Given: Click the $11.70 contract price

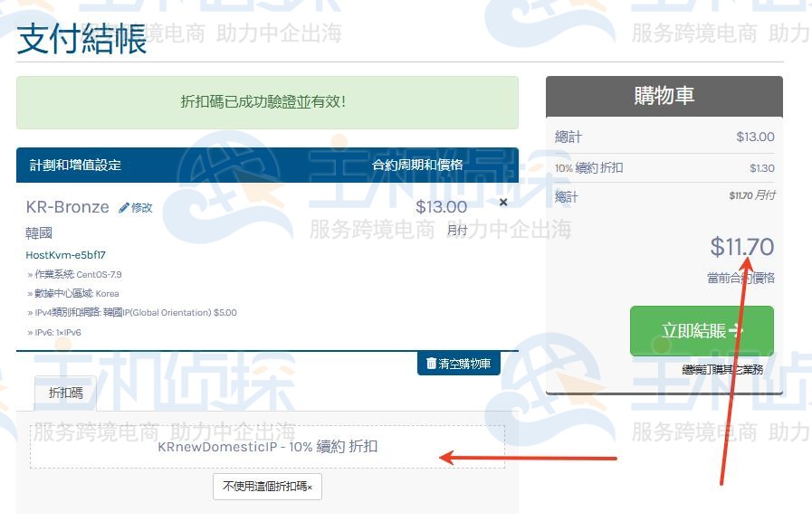Looking at the screenshot, I should coord(741,246).
